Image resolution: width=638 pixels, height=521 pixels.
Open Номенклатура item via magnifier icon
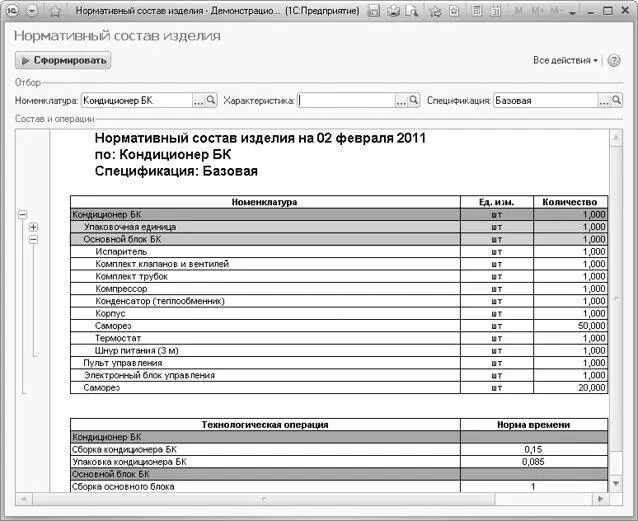[211, 100]
